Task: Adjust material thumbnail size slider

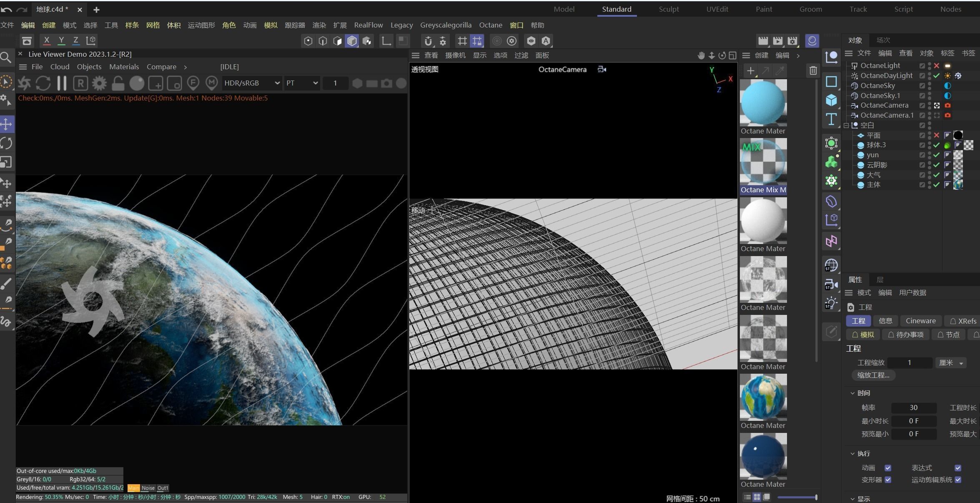Action: pos(797,497)
